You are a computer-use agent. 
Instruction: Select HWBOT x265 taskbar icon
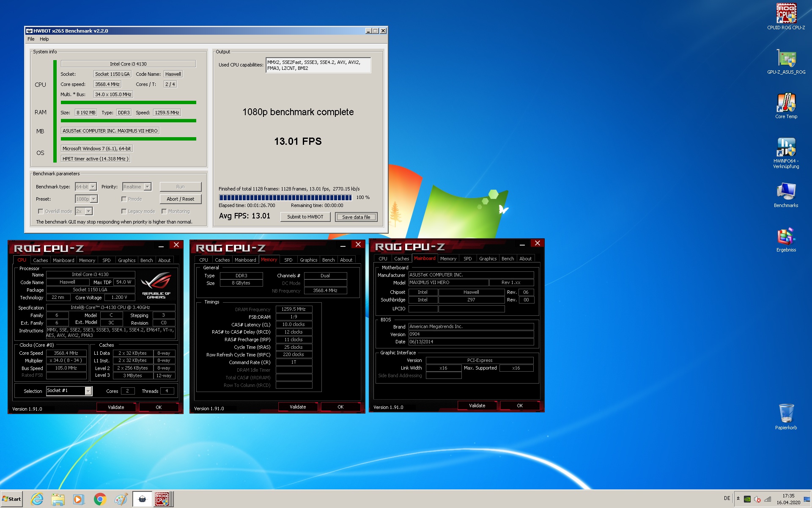click(142, 499)
